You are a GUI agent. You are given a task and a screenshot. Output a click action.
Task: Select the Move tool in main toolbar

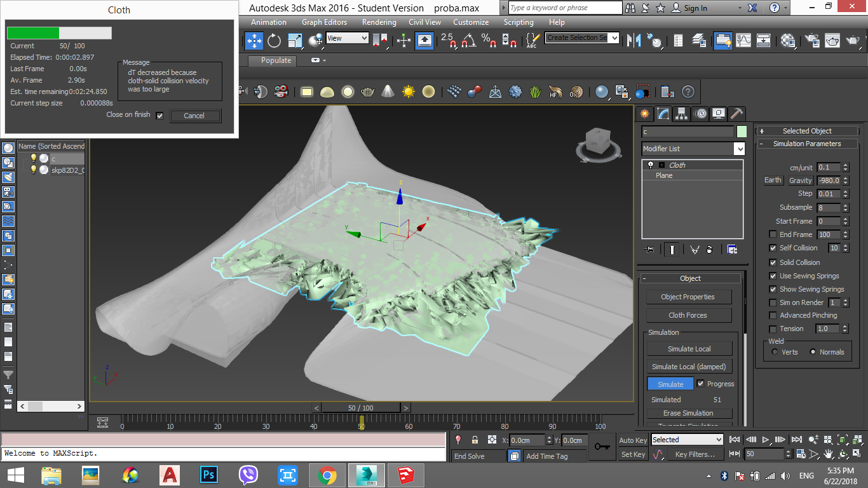click(x=254, y=41)
